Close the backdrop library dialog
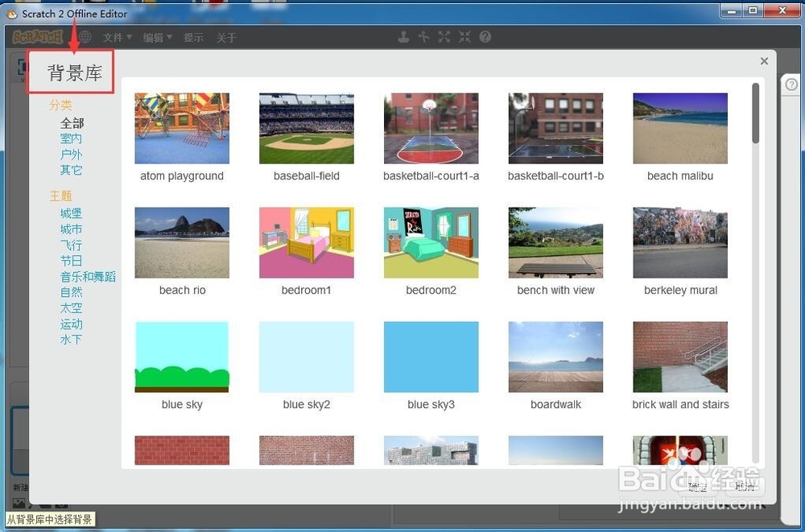The width and height of the screenshot is (805, 532). tap(764, 61)
